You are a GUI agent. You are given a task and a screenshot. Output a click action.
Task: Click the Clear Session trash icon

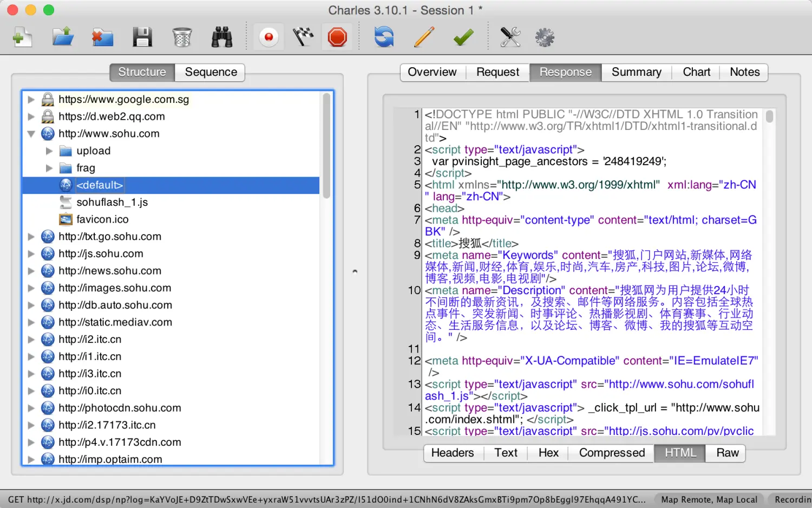[x=182, y=37]
